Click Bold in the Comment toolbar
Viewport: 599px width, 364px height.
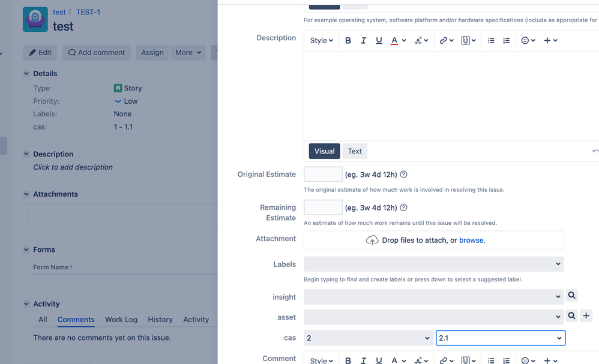pyautogui.click(x=348, y=360)
